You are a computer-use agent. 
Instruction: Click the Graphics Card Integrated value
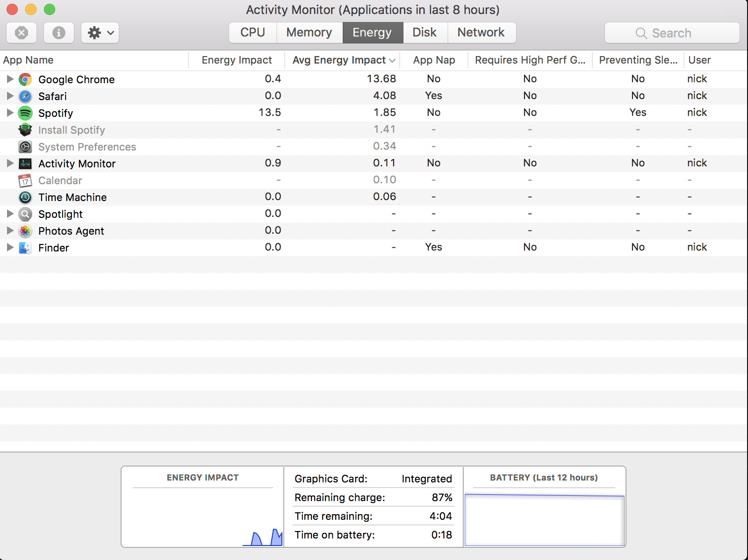tap(427, 479)
